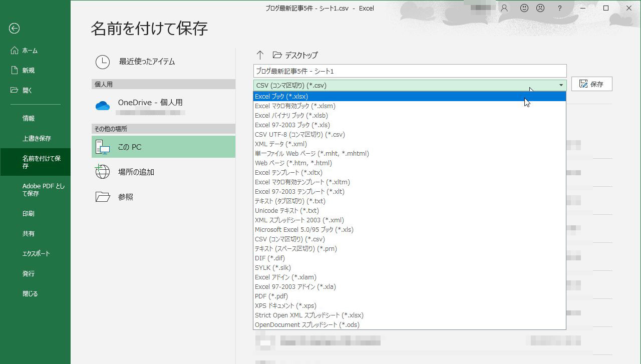Screen dimensions: 641x364
Task: Click the clock icon for recent items
Action: point(103,62)
